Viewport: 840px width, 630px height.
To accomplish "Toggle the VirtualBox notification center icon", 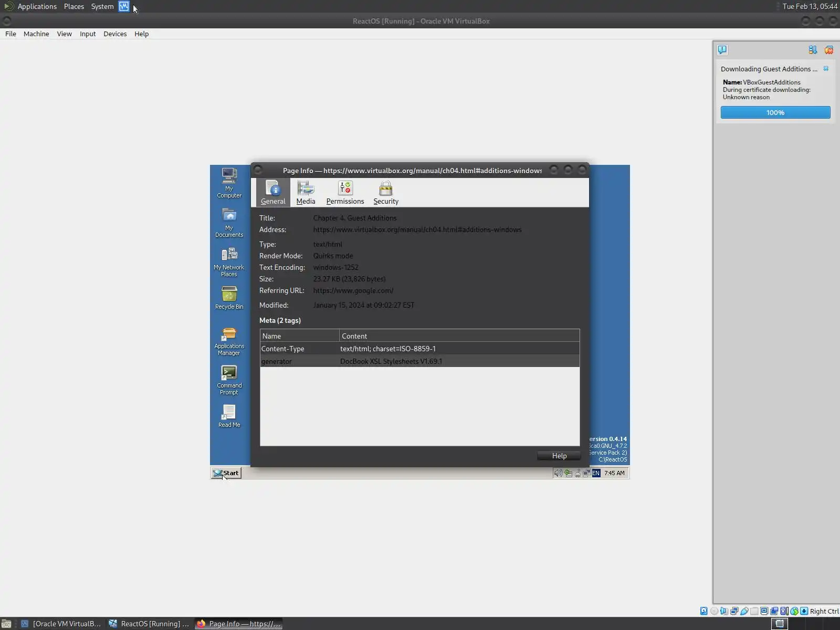I will tap(722, 50).
